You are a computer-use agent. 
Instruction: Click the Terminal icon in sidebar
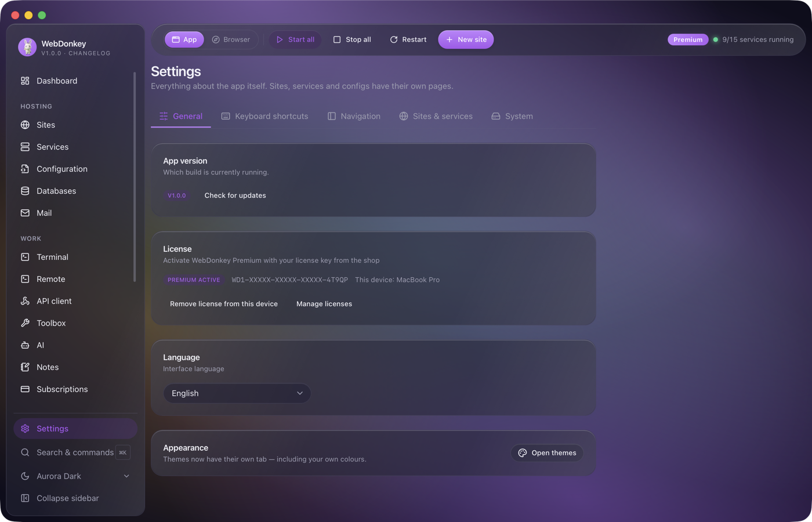[25, 257]
